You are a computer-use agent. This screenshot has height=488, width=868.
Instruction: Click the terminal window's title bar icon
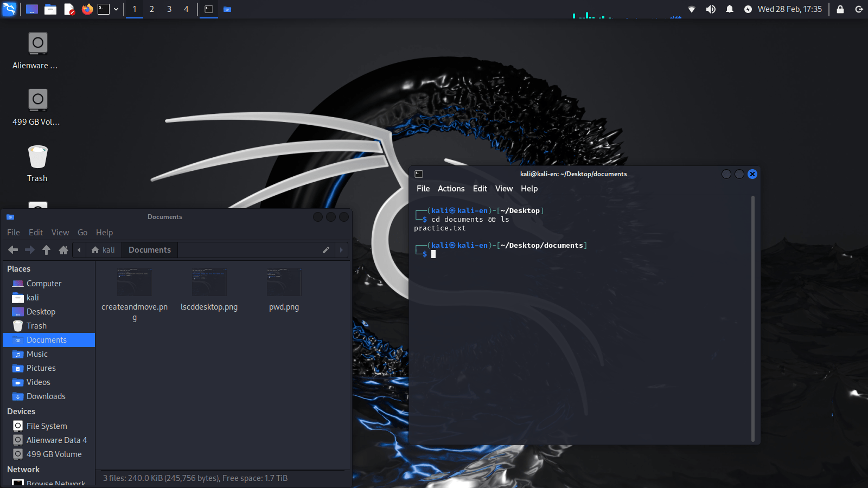(419, 174)
